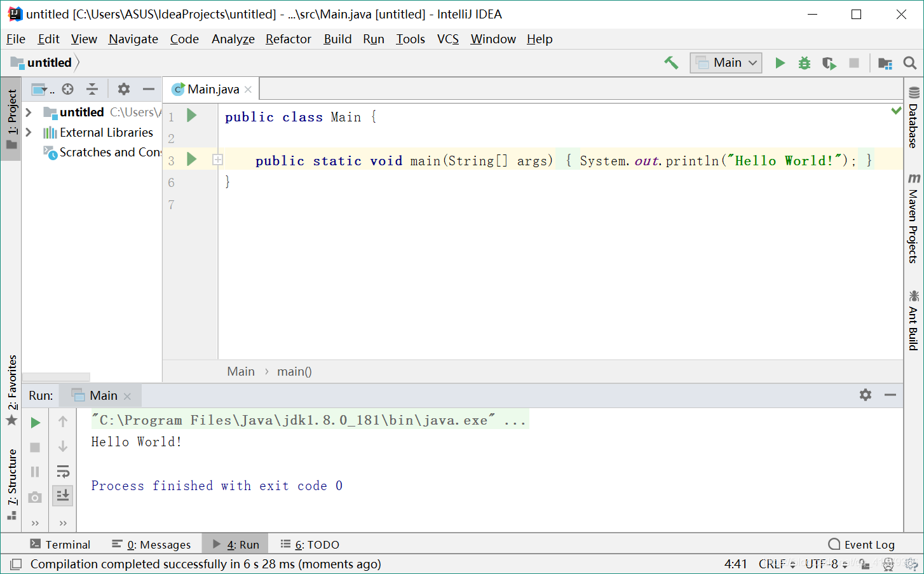Click Run panel stop square

coord(36,448)
